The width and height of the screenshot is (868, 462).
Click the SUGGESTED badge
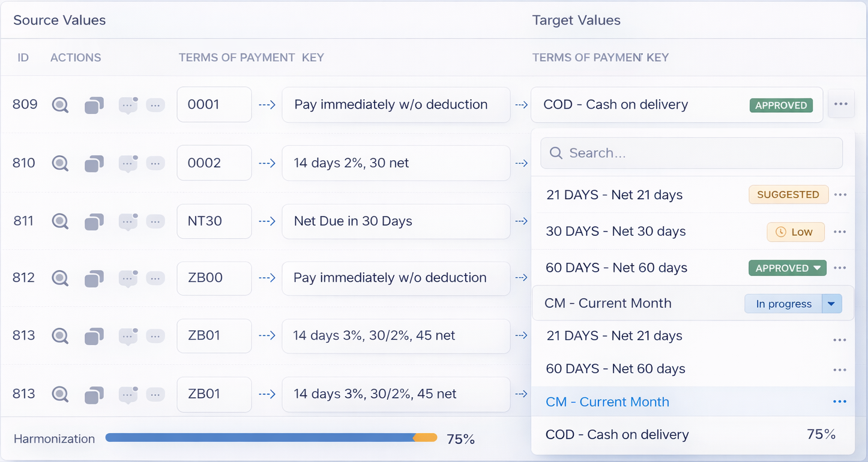788,195
